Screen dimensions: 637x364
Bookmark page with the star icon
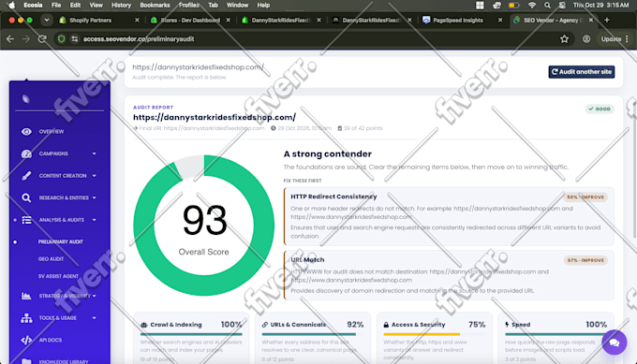564,39
